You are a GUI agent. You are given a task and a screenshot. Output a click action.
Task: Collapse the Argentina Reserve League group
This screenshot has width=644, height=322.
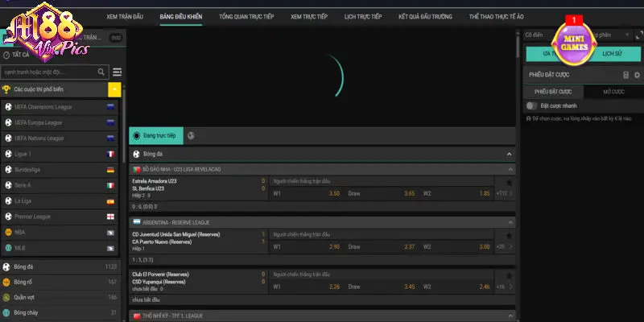coord(509,221)
